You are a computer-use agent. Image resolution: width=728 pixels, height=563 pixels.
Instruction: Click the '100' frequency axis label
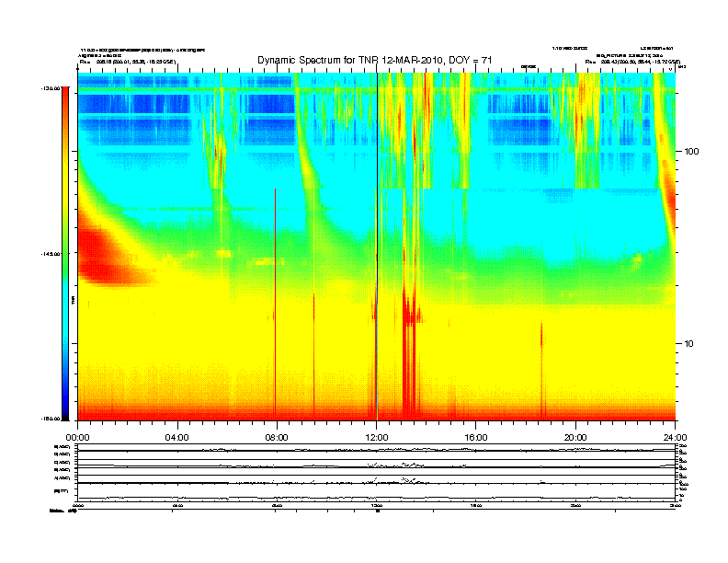click(691, 152)
